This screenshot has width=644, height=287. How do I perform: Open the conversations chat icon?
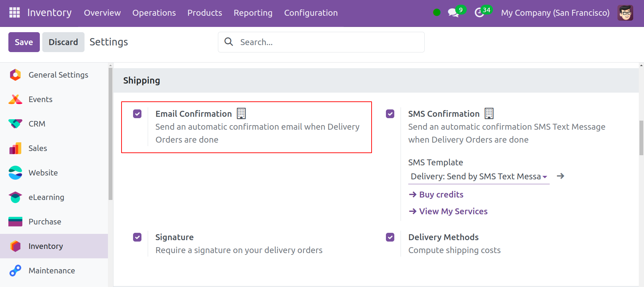[453, 13]
